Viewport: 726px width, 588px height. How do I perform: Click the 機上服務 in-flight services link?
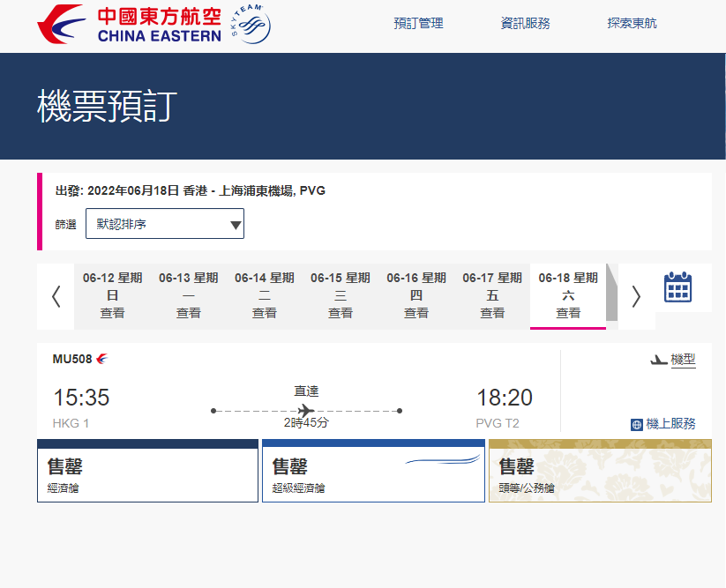point(670,424)
